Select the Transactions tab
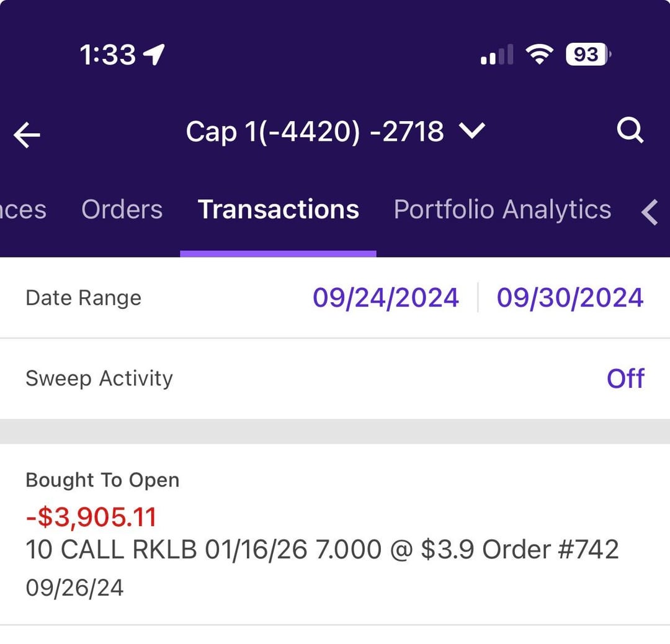670x644 pixels. click(278, 210)
